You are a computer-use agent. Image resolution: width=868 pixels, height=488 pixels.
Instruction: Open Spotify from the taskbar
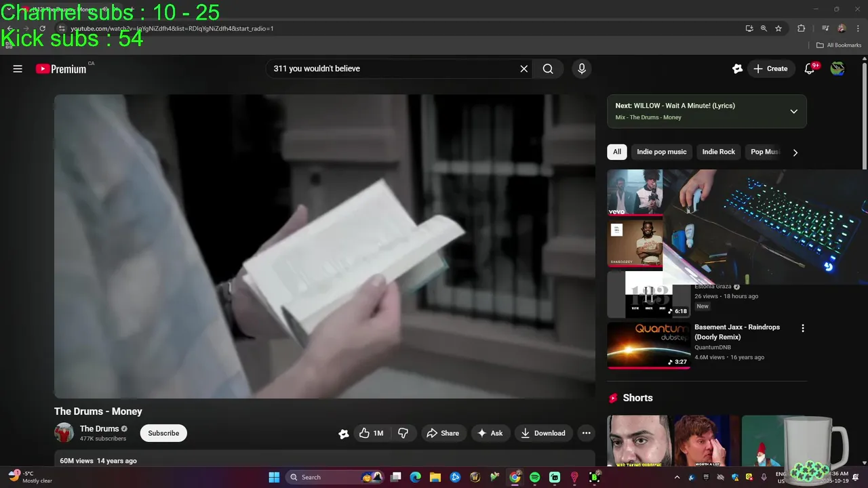(534, 477)
